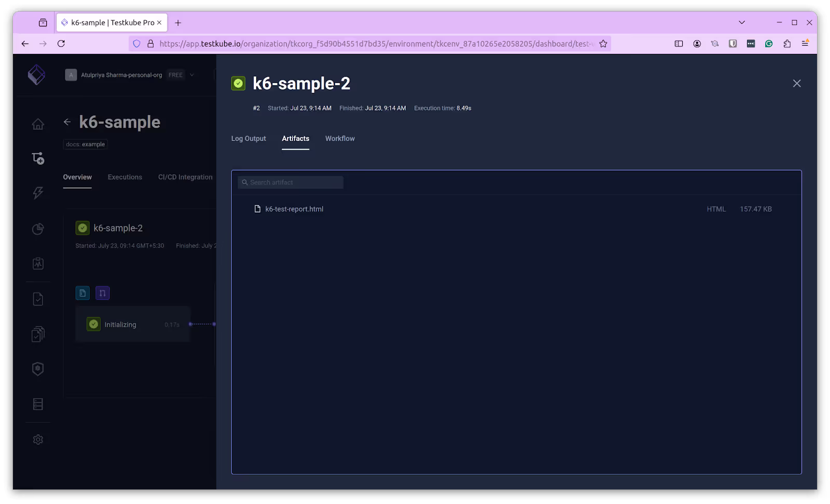
Task: Click the Atulpriya Sharma-personal-org name
Action: 121,75
